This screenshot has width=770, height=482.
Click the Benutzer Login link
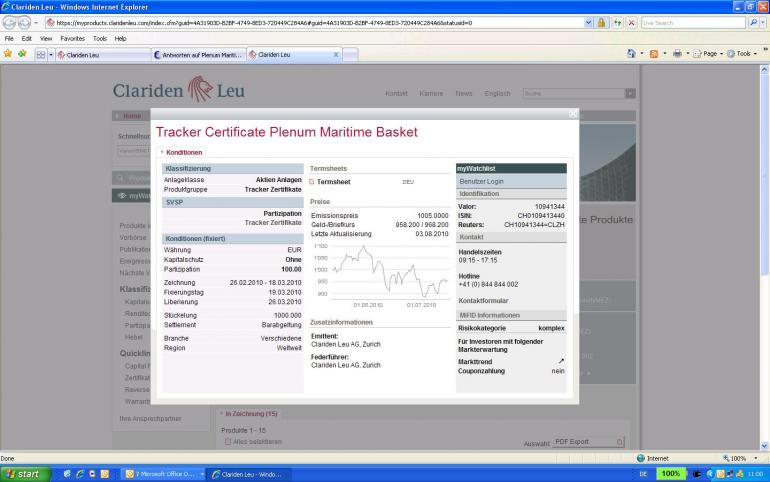point(481,182)
